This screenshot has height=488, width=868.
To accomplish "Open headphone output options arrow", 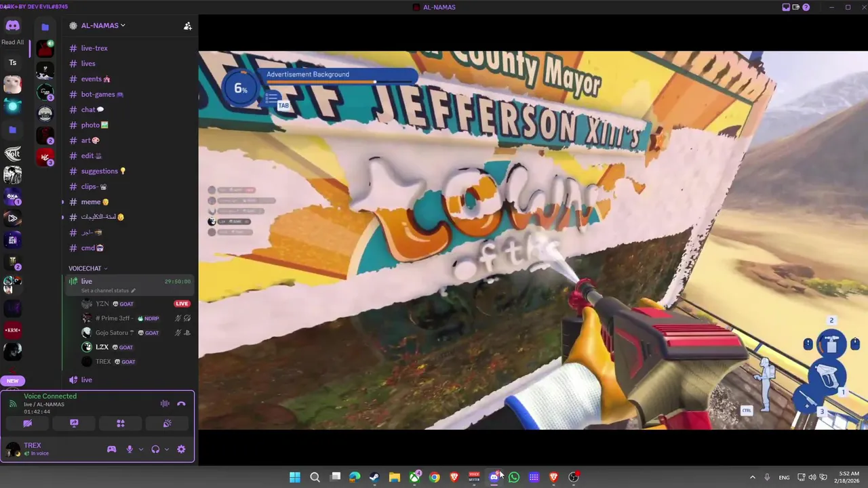I will coord(167,449).
